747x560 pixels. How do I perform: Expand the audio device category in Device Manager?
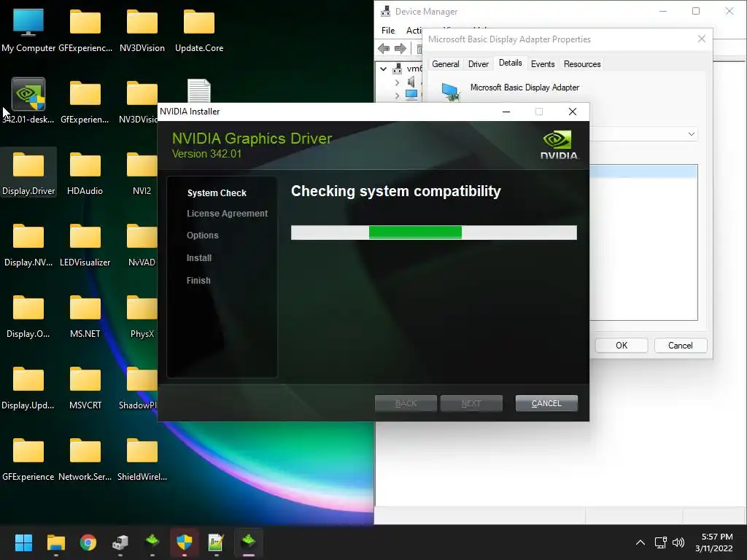coord(397,82)
